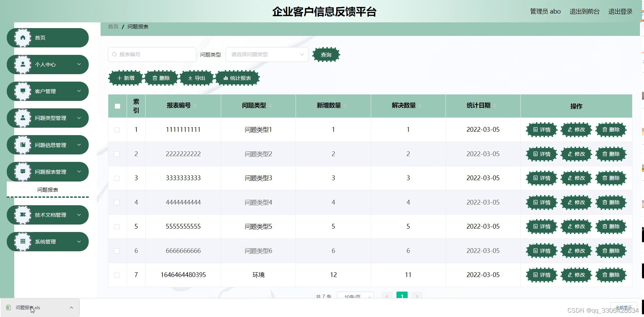644x317 pixels.
Task: Click the 首页 breadcrumb link
Action: point(113,27)
